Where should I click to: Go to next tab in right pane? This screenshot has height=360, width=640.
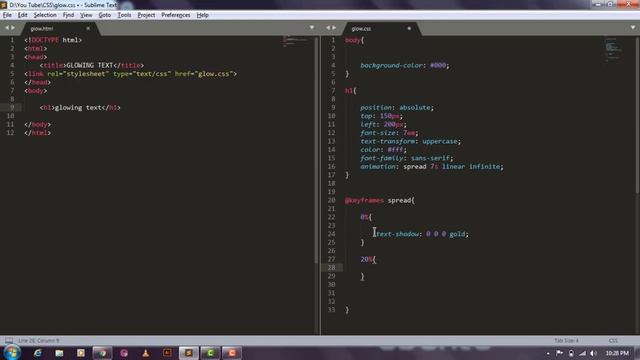(334, 28)
